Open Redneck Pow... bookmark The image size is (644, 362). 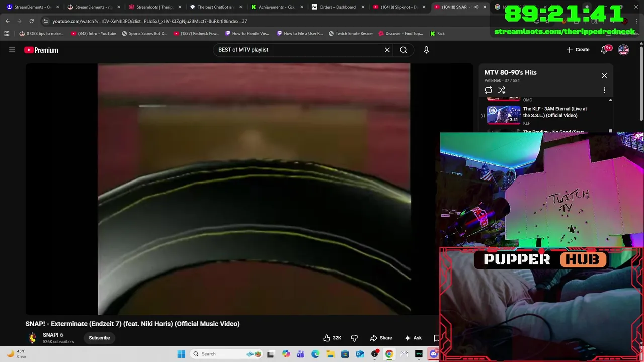point(197,33)
